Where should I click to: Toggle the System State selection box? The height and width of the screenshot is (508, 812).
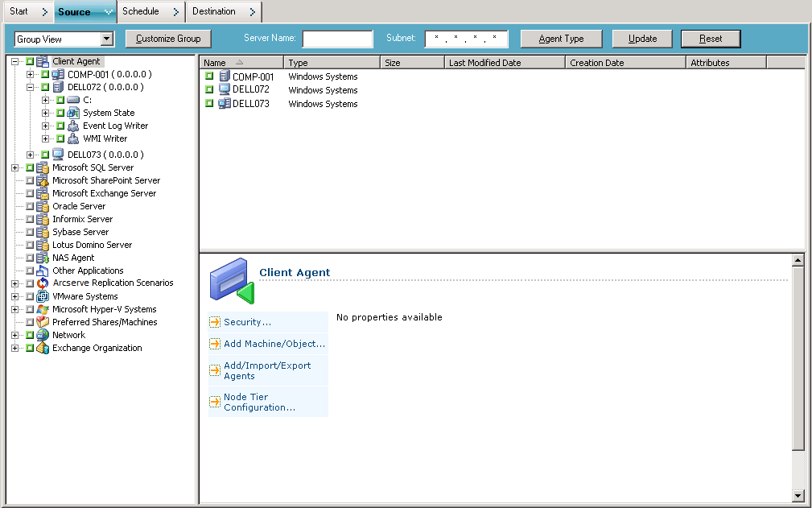(x=60, y=113)
